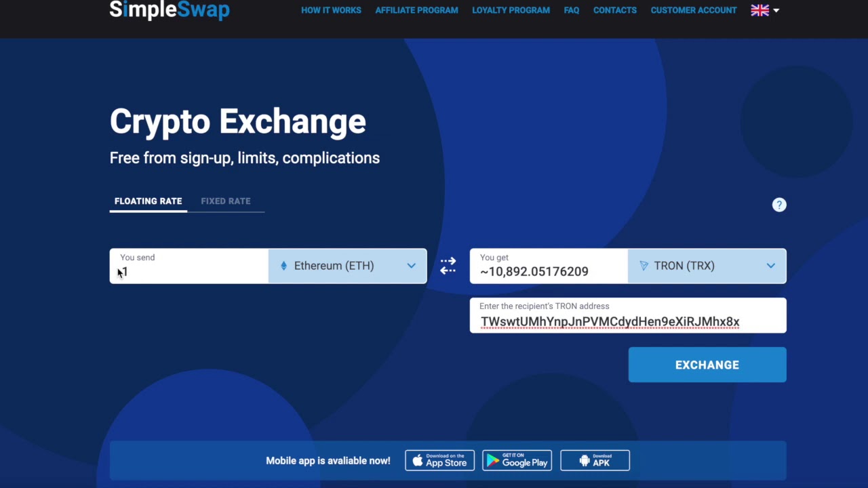Click the Crypto Exchange heading

pos(238,122)
